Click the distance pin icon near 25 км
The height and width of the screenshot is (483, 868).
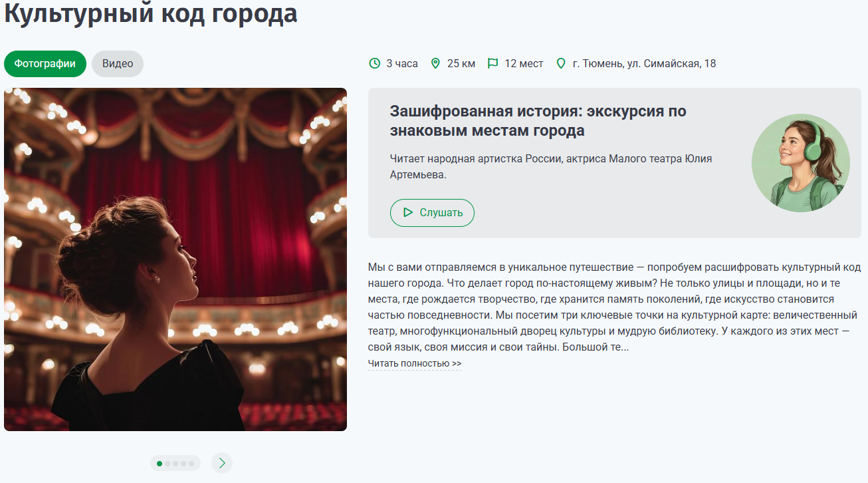(436, 64)
